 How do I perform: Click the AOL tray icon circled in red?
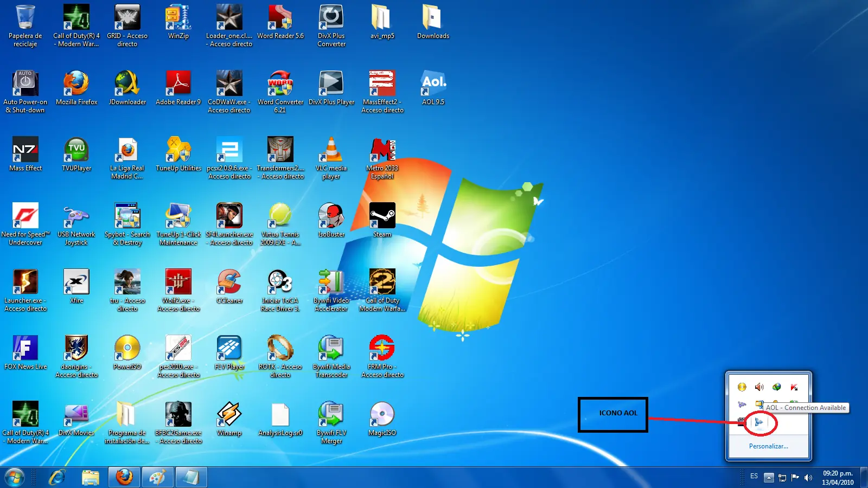(x=759, y=421)
